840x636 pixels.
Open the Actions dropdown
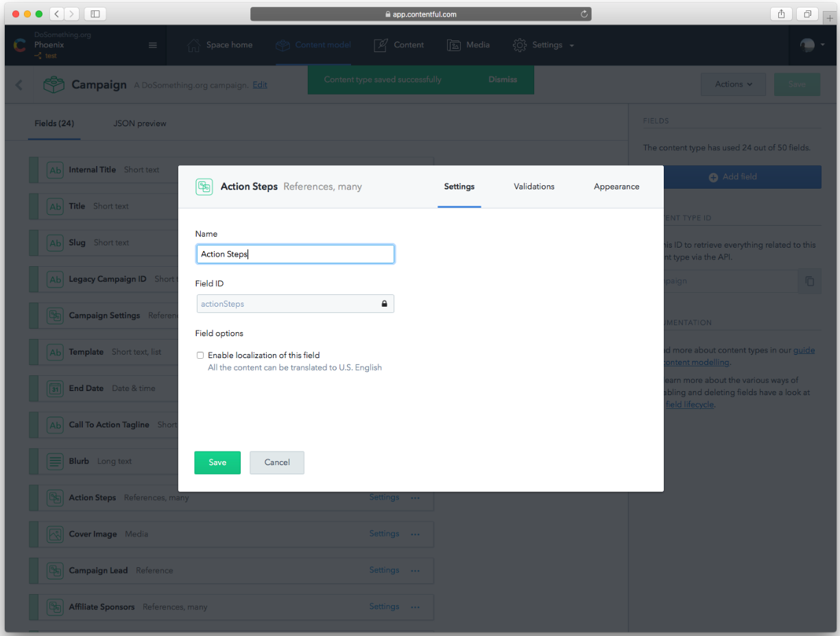point(734,84)
